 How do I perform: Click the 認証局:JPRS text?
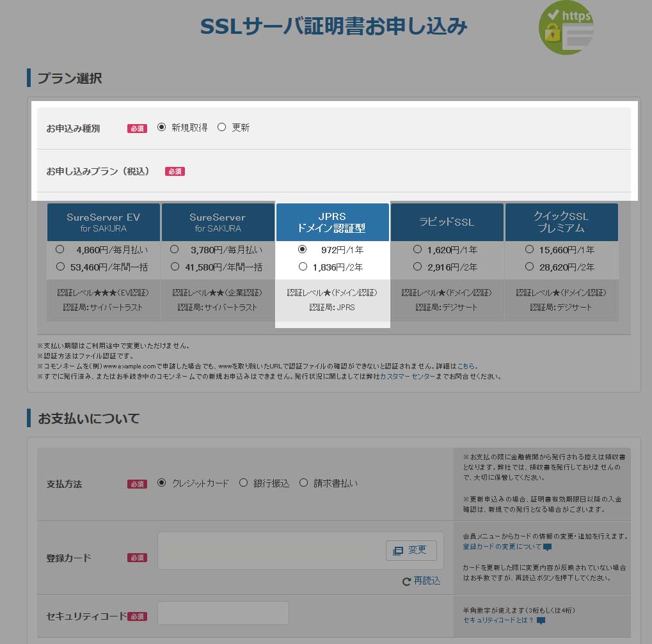pos(332,308)
